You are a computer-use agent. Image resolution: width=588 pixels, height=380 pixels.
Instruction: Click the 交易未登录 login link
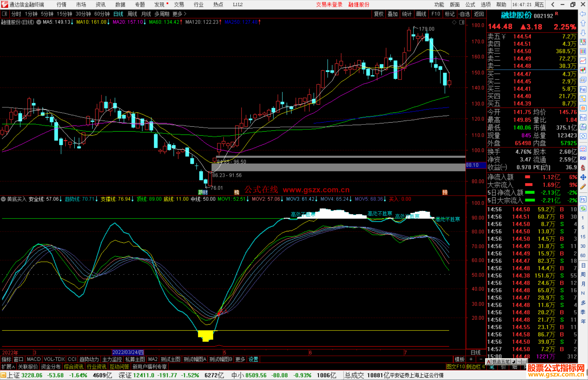[329, 5]
